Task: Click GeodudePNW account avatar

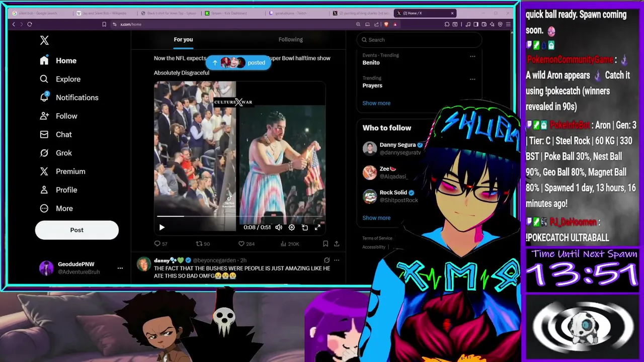Action: (x=46, y=268)
